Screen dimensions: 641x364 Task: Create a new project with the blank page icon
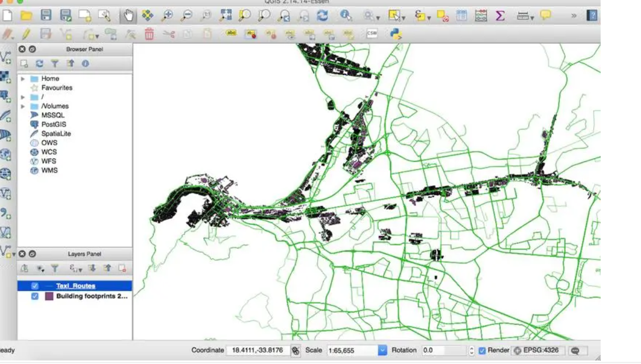point(7,16)
